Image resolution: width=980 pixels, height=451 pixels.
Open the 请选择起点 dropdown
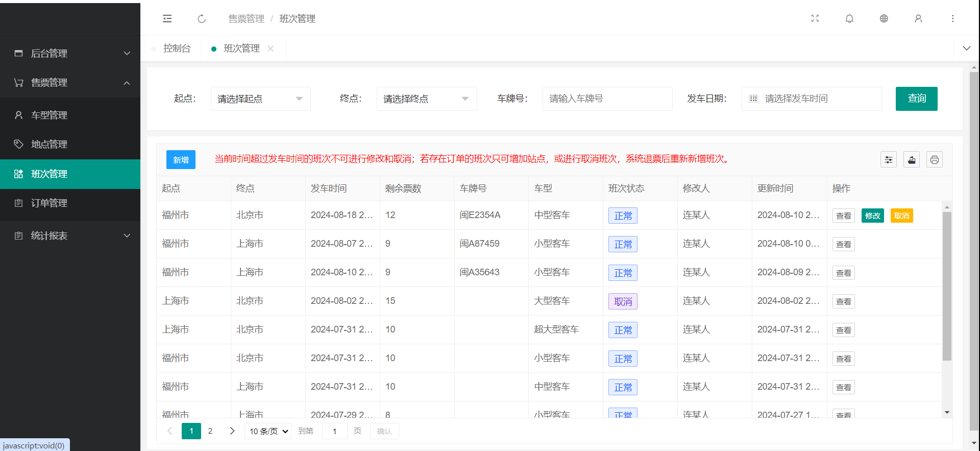click(x=260, y=99)
